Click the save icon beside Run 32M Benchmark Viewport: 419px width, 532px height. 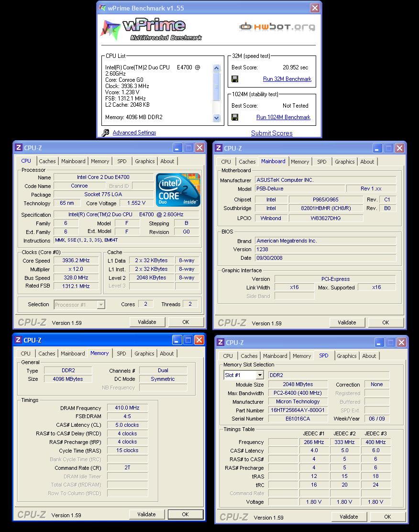coord(234,79)
